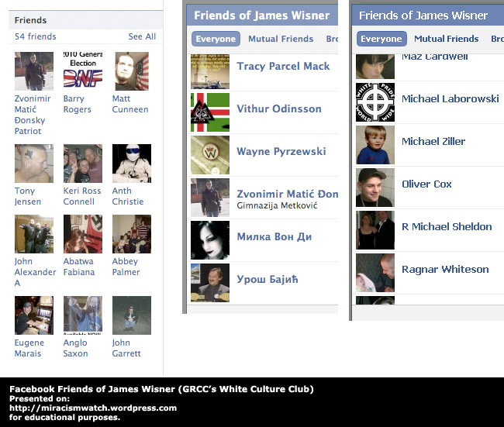
Task: Open Tony Jensen name link
Action: (x=28, y=196)
